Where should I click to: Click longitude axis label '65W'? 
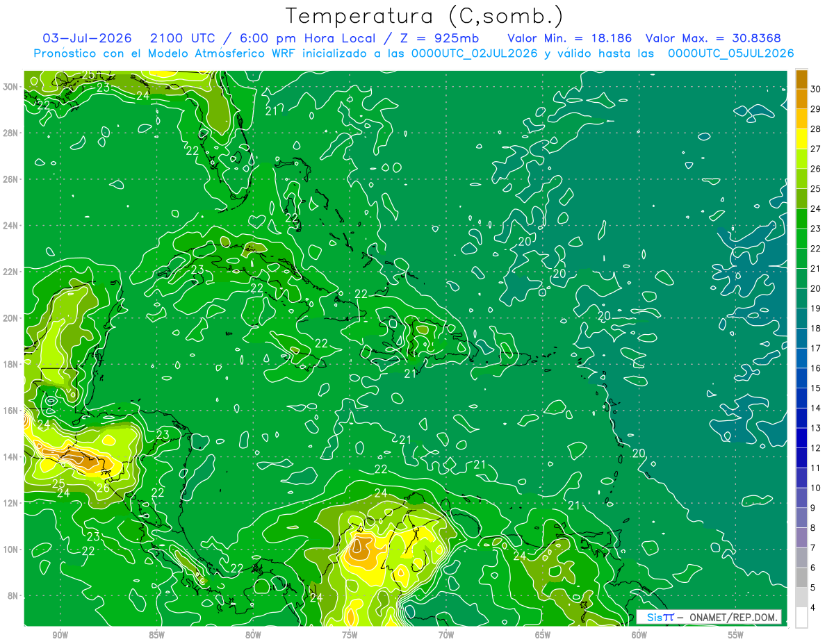click(x=543, y=635)
